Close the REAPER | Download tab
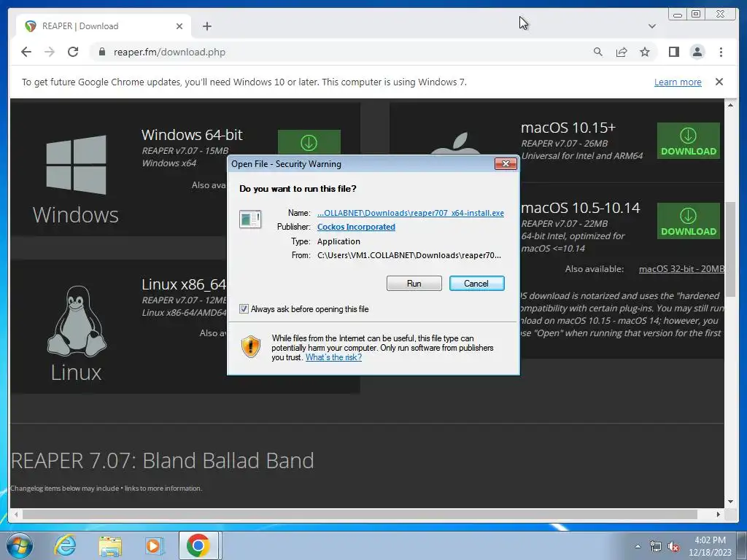This screenshot has width=747, height=560. [x=179, y=26]
